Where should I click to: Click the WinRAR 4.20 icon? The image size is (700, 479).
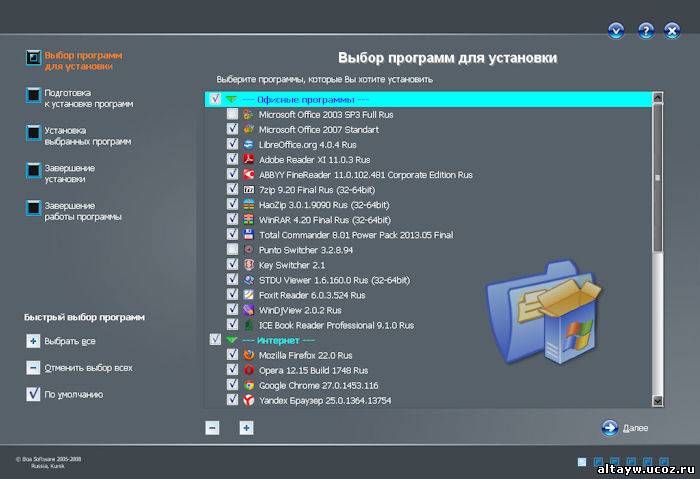tap(248, 220)
